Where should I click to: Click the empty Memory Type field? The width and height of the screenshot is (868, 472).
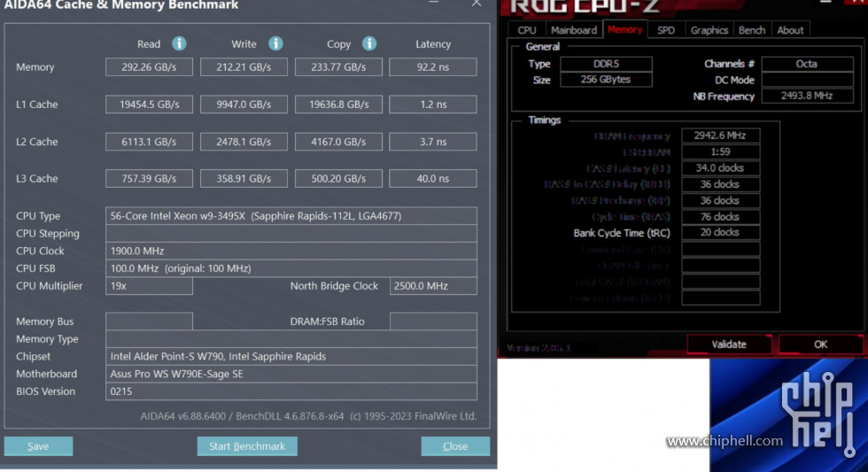(x=291, y=338)
